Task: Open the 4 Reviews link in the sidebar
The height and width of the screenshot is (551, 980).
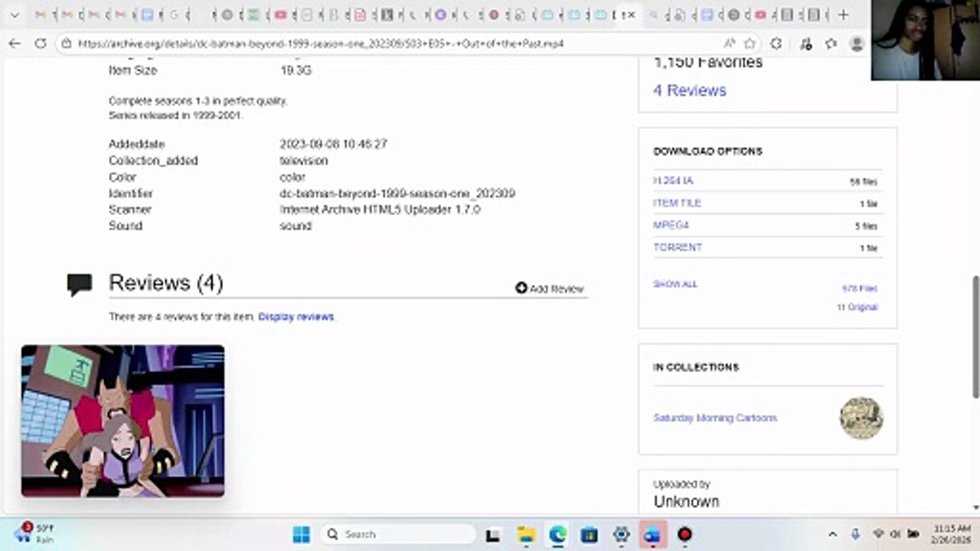Action: [x=690, y=90]
